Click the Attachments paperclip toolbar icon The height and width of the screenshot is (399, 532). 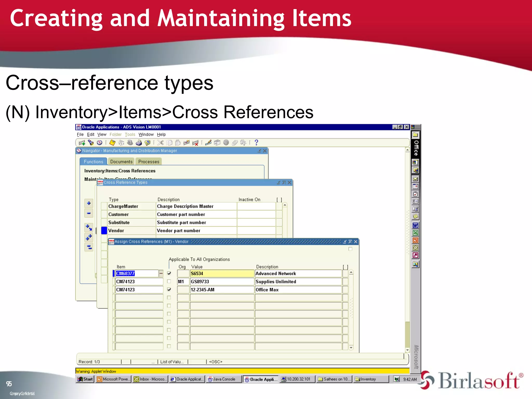[x=235, y=143]
